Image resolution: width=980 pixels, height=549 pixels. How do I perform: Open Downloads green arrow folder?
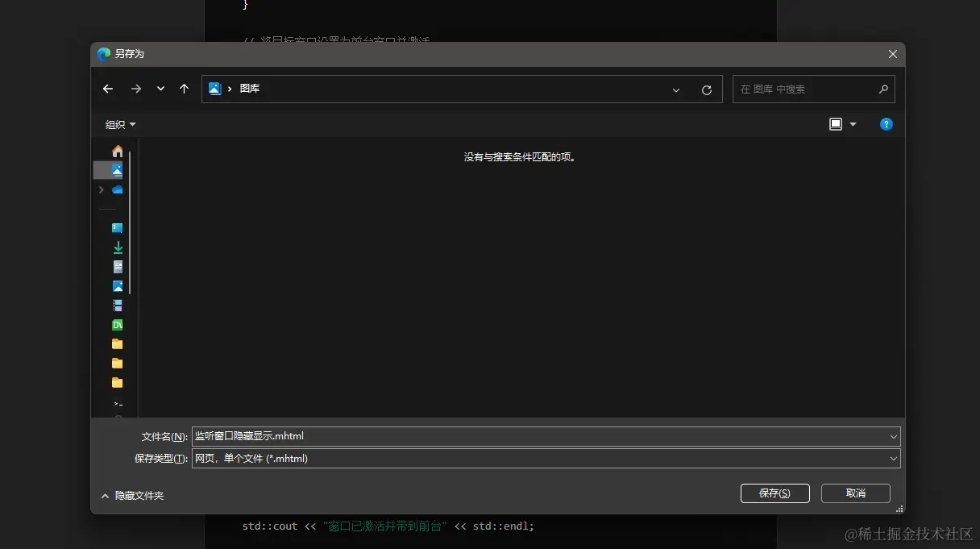[x=118, y=247]
